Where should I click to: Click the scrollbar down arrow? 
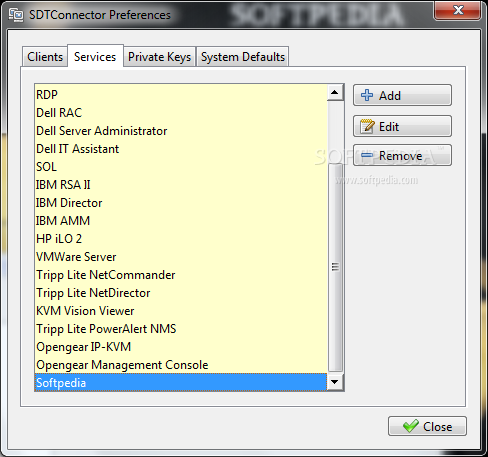pyautogui.click(x=335, y=382)
